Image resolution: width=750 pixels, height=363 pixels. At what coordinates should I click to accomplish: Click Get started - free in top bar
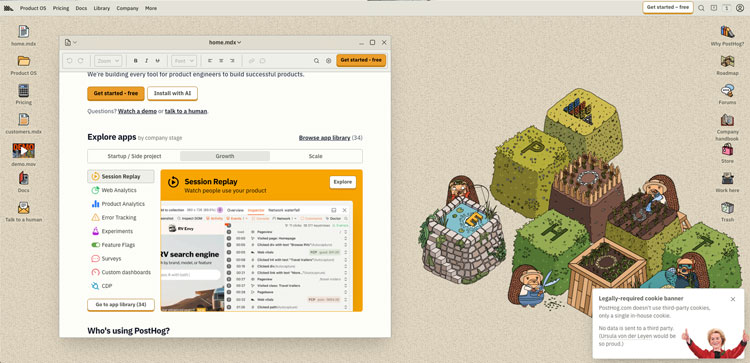coord(668,7)
